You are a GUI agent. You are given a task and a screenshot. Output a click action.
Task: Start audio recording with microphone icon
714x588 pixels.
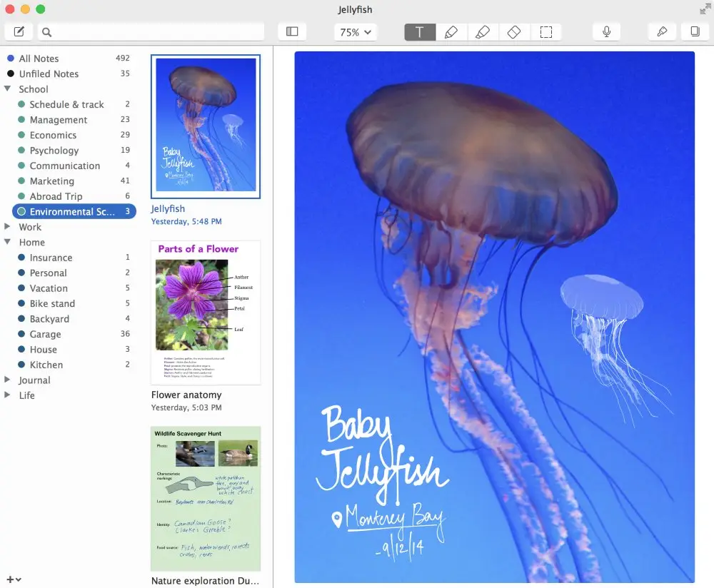(x=606, y=32)
